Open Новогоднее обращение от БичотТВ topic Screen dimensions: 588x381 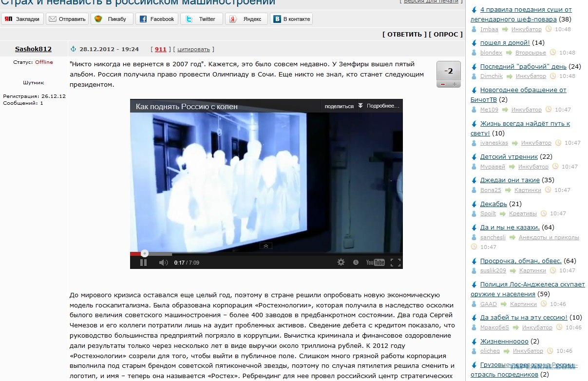[x=518, y=95]
